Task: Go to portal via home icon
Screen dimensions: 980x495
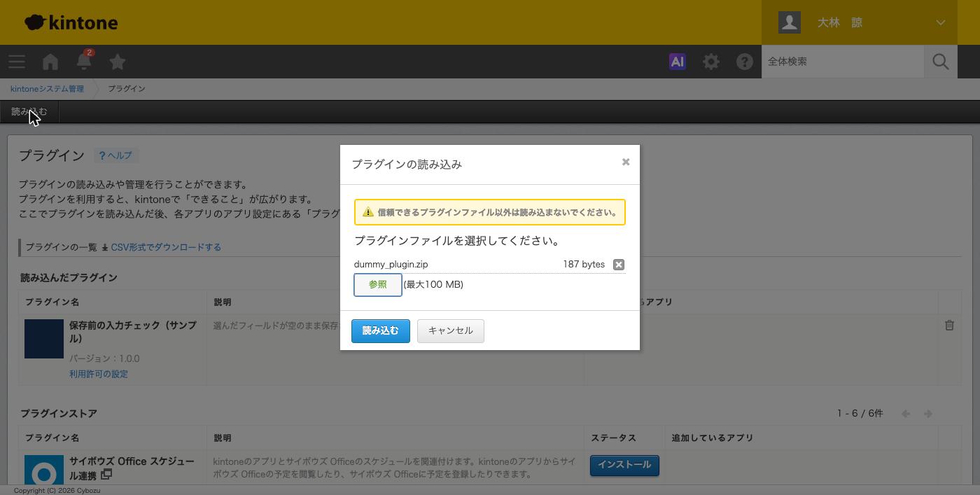Action: [x=50, y=62]
